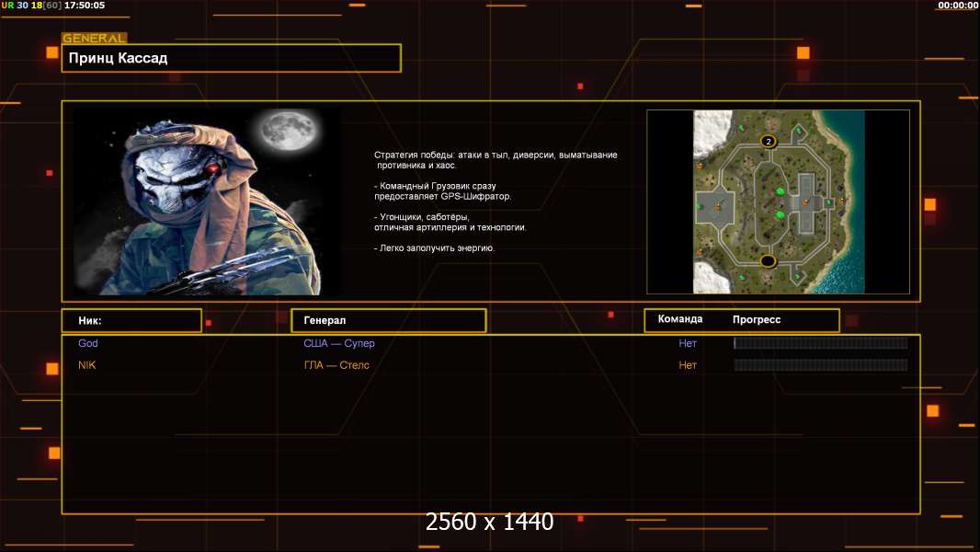Click the Прогресс column header
Viewport: 980px width, 552px height.
tap(757, 320)
